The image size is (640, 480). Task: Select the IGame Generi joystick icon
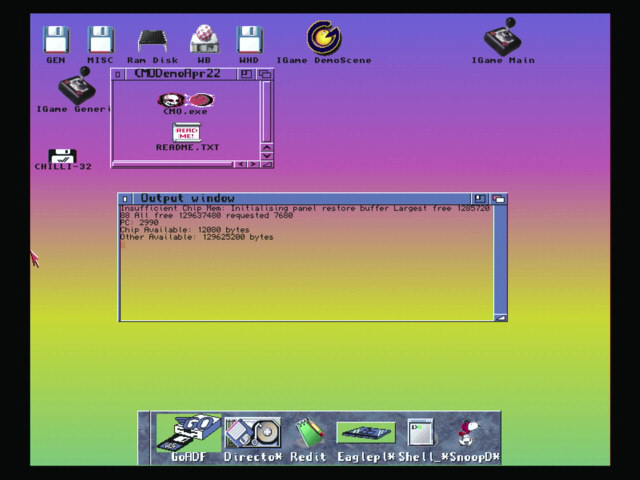click(78, 86)
